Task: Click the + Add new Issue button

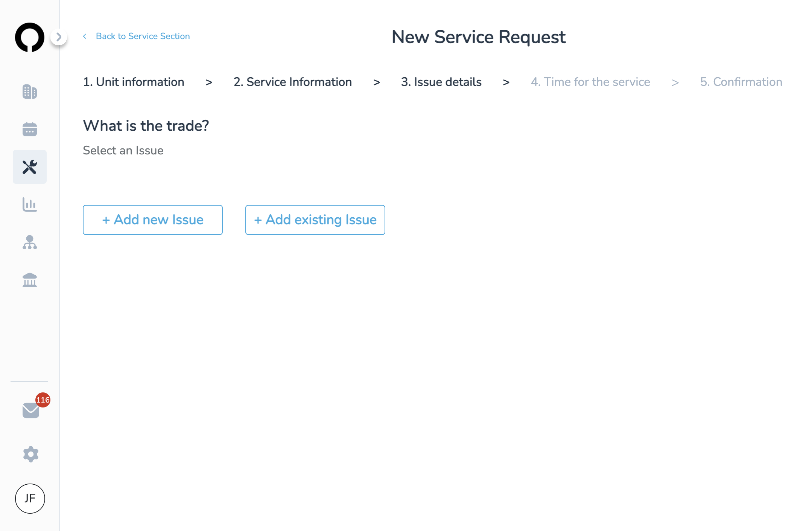Action: (x=153, y=220)
